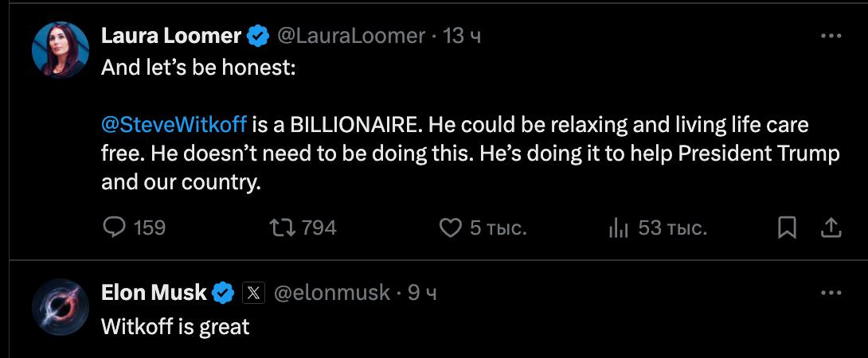The height and width of the screenshot is (358, 868).
Task: View analytics of Laura Loomer's tweet
Action: coord(619,228)
